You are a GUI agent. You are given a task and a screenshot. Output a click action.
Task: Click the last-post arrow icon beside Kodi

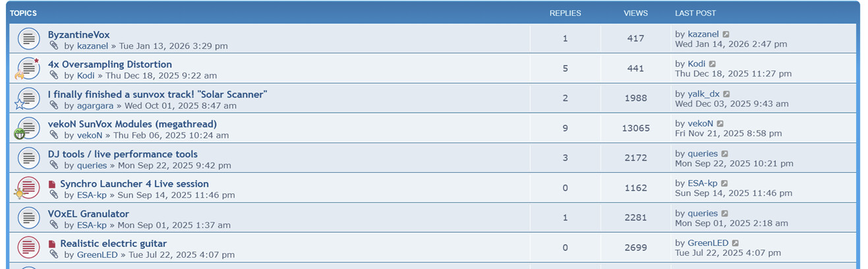tap(712, 64)
